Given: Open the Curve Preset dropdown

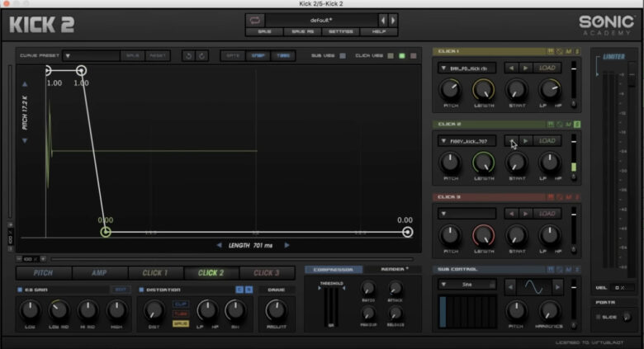Looking at the screenshot, I should tap(91, 55).
